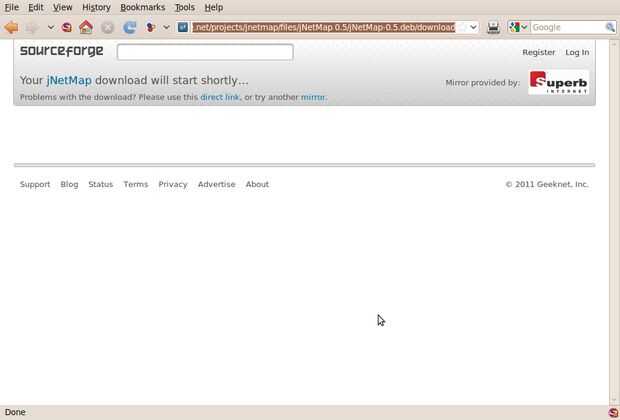Screen dimensions: 620x420
Task: Click the gray Stop loading button
Action: point(107,27)
